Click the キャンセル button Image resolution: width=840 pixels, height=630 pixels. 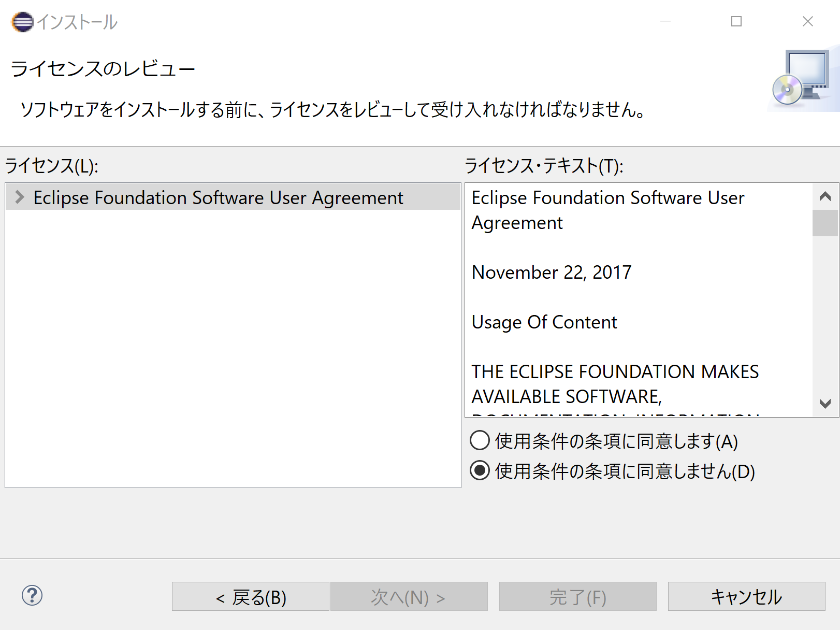pyautogui.click(x=746, y=596)
